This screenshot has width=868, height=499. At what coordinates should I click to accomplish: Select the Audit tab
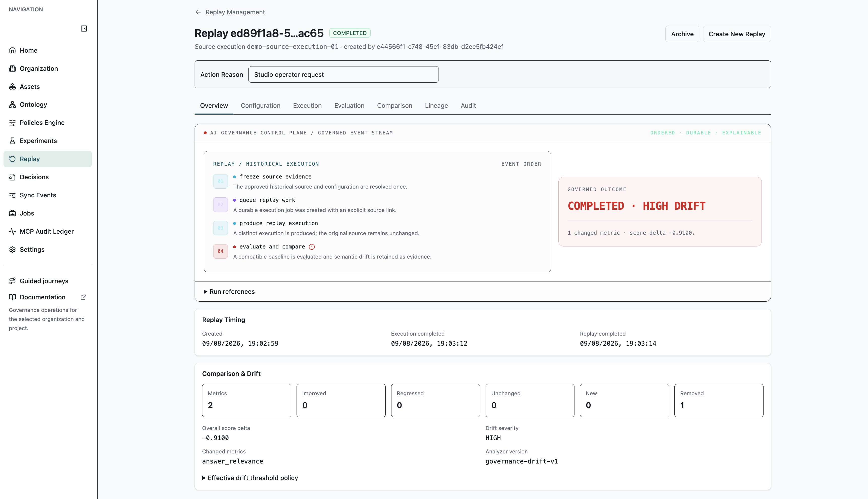pyautogui.click(x=468, y=105)
